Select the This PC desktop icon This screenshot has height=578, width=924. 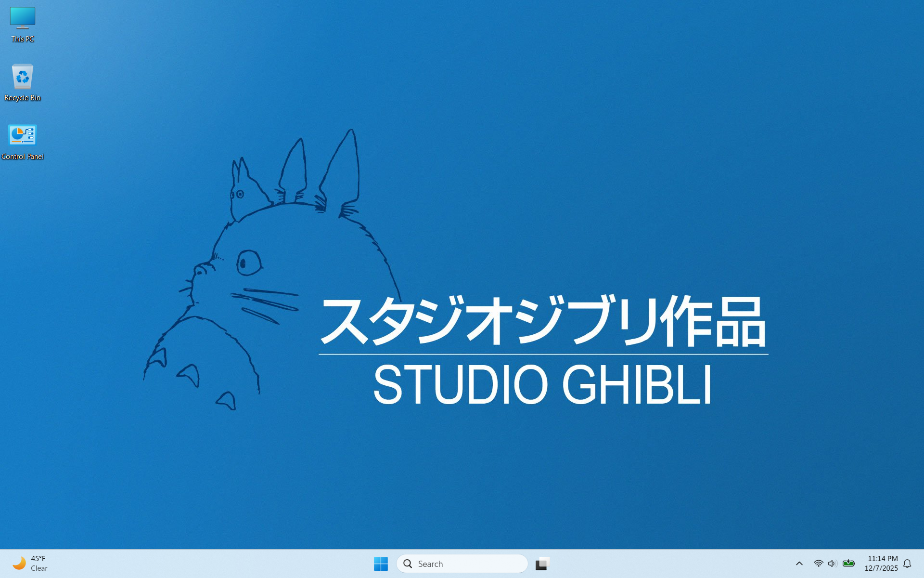[23, 18]
